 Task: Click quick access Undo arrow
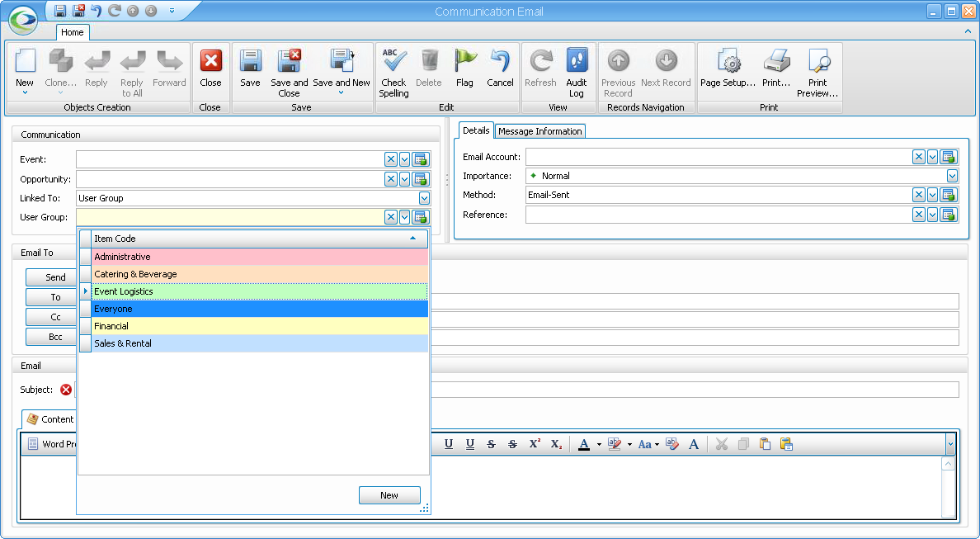pos(97,11)
